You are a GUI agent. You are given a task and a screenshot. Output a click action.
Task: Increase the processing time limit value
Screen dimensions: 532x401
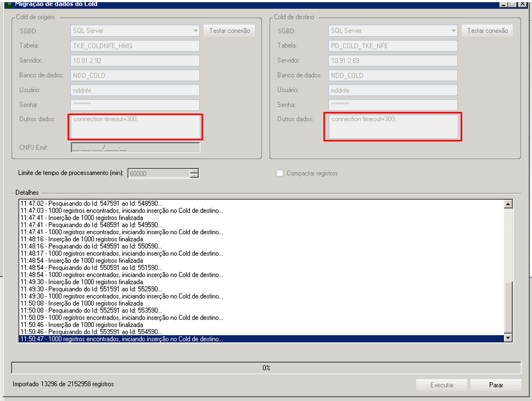(194, 171)
